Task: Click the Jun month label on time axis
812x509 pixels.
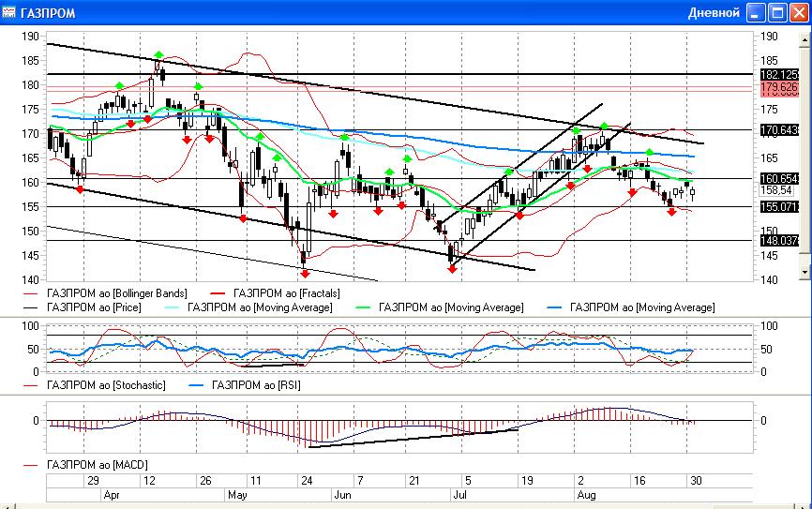Action: point(342,495)
